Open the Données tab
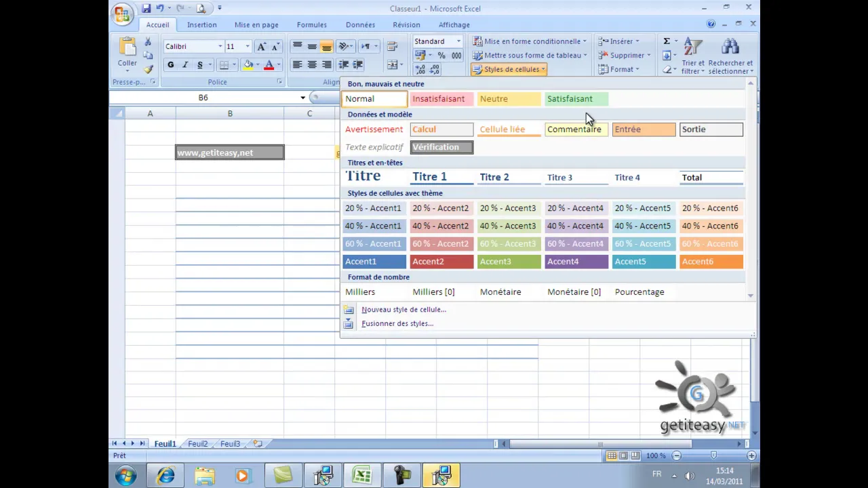Image resolution: width=868 pixels, height=488 pixels. [360, 24]
